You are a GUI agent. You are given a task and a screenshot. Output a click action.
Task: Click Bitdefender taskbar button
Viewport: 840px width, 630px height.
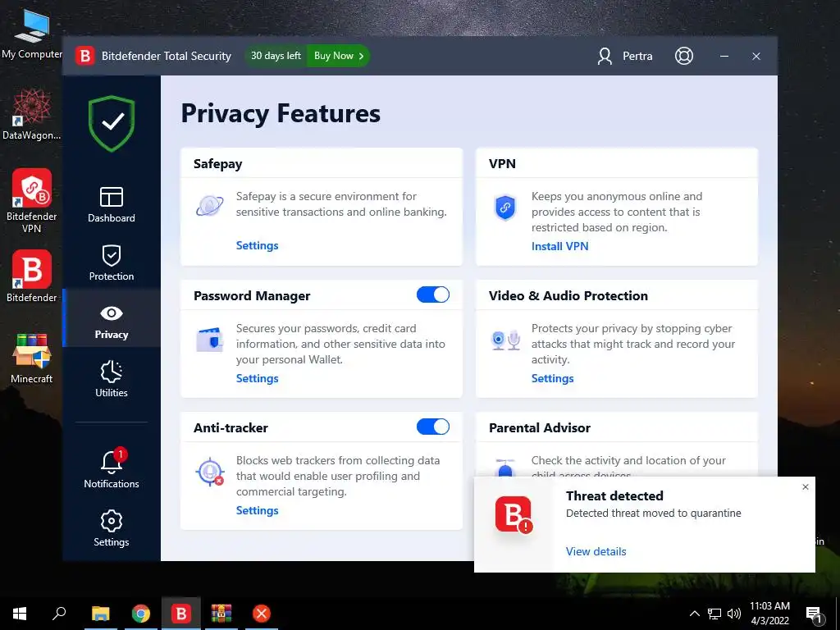181,614
